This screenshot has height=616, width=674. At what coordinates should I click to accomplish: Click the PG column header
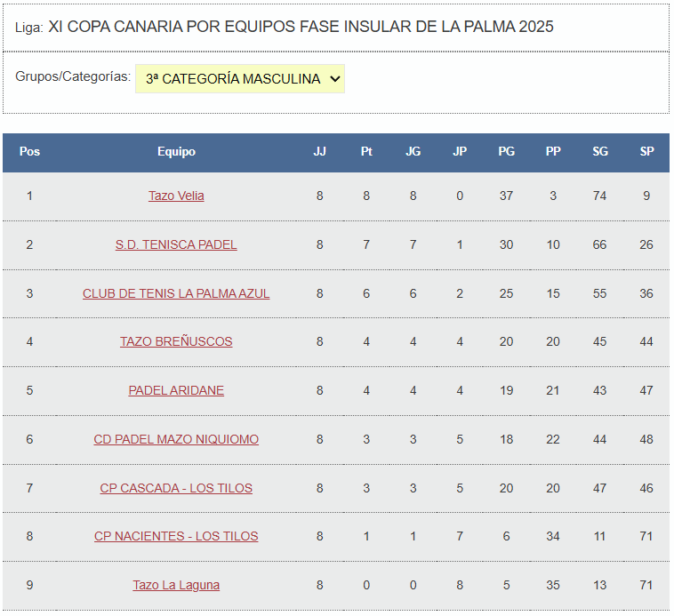point(506,152)
